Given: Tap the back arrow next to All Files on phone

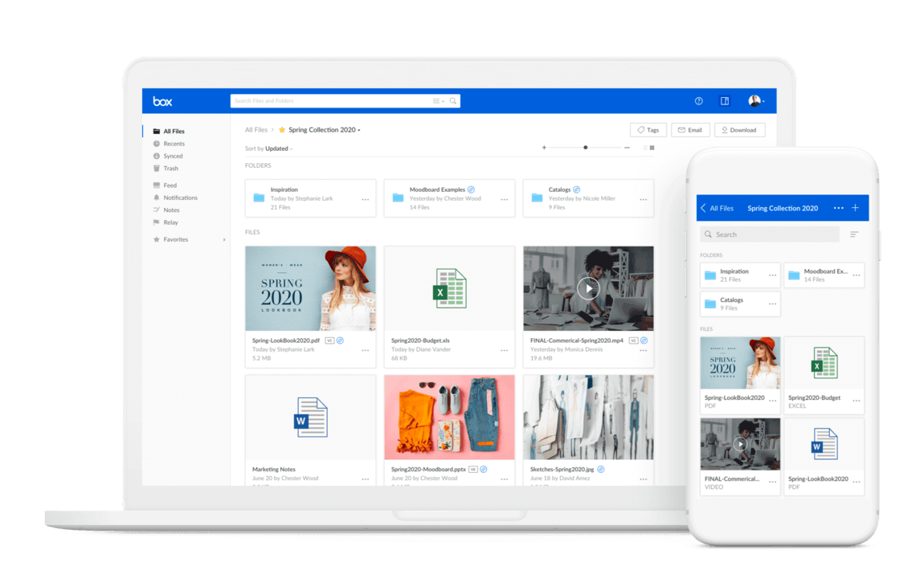Looking at the screenshot, I should (x=704, y=208).
